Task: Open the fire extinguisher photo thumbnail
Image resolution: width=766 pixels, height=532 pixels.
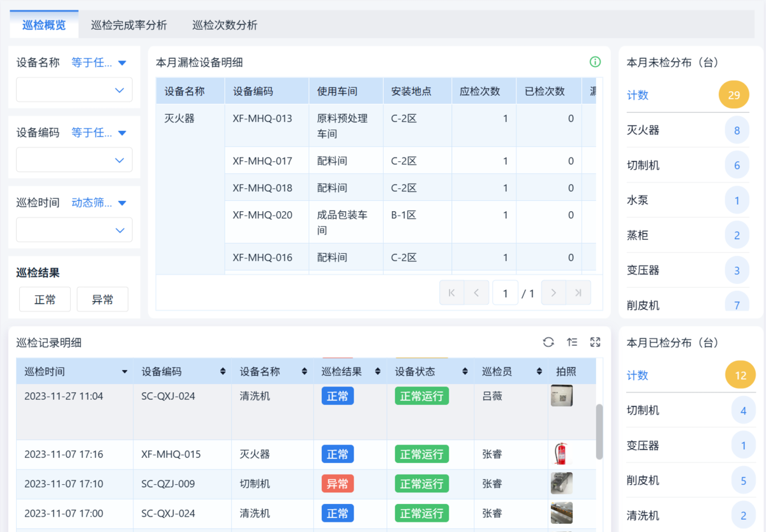Action: point(561,454)
